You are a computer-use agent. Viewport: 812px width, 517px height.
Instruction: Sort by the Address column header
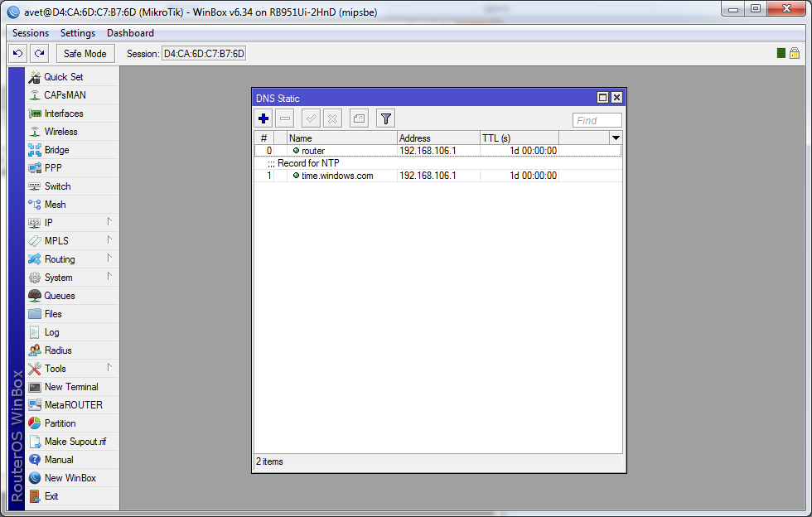coord(437,138)
